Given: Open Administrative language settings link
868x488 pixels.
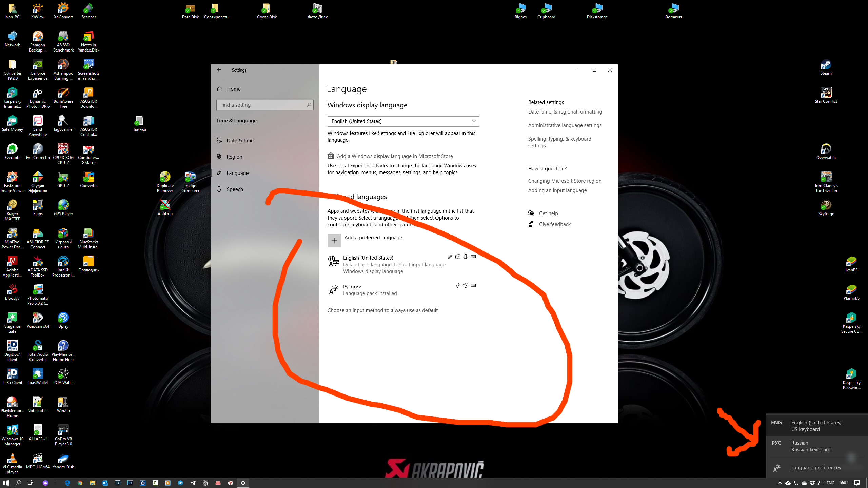Looking at the screenshot, I should pyautogui.click(x=565, y=125).
